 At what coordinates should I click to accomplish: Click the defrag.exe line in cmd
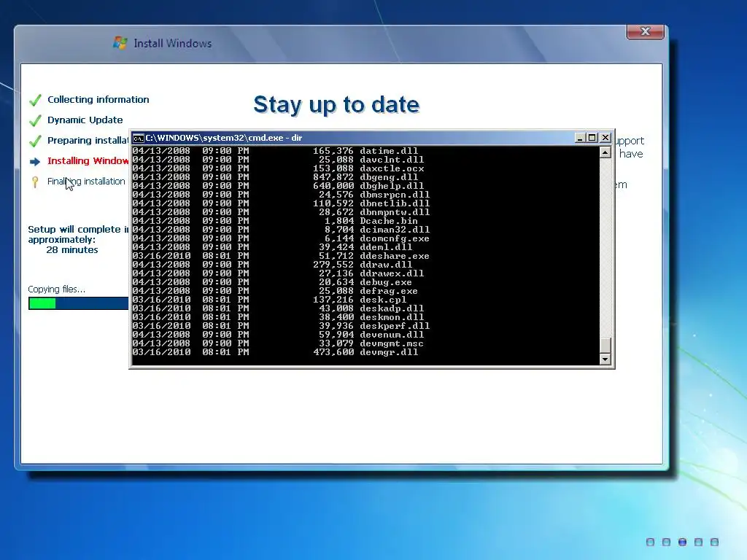click(275, 291)
